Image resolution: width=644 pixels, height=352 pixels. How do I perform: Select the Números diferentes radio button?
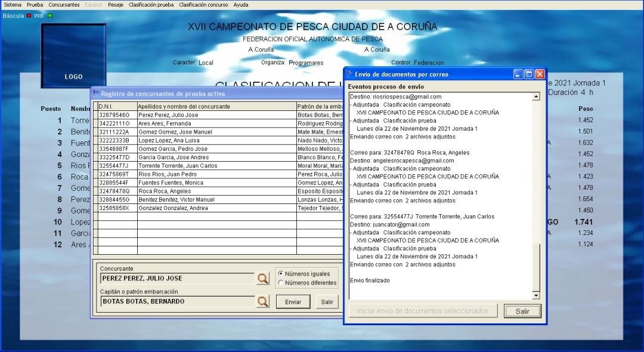[281, 283]
